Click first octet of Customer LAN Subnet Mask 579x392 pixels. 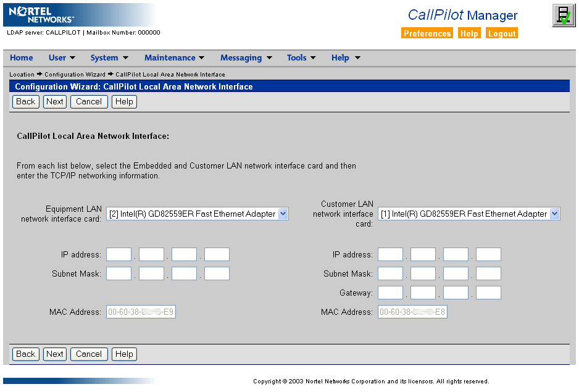pos(390,273)
